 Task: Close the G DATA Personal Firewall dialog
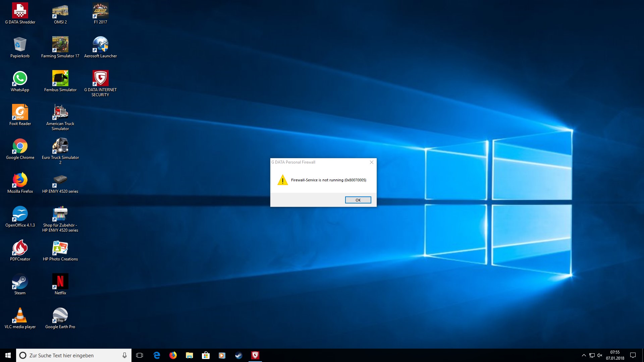coord(371,162)
